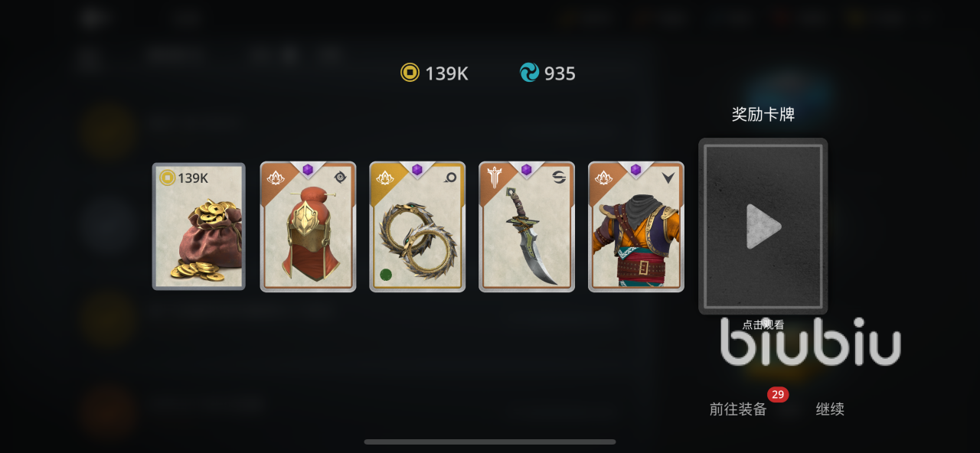Click ring type icon on dragon rings card
The height and width of the screenshot is (453, 980).
pyautogui.click(x=451, y=177)
